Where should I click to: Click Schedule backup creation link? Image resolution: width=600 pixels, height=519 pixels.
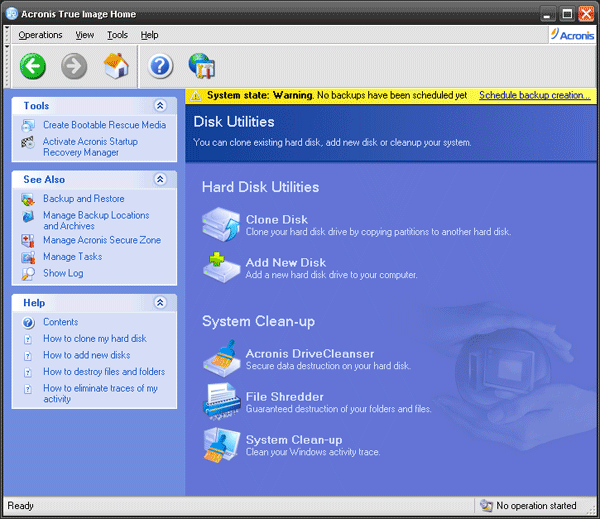[x=535, y=95]
